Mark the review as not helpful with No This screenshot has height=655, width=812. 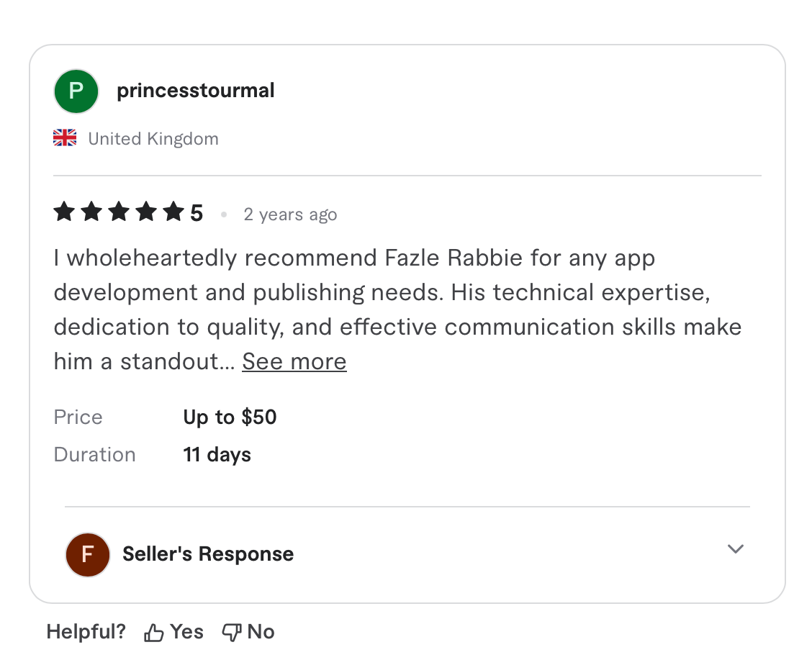(262, 631)
